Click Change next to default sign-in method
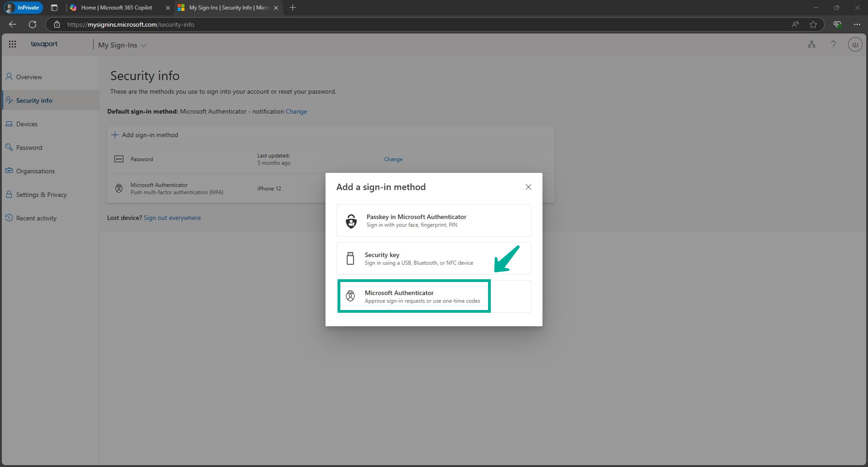 coord(296,111)
